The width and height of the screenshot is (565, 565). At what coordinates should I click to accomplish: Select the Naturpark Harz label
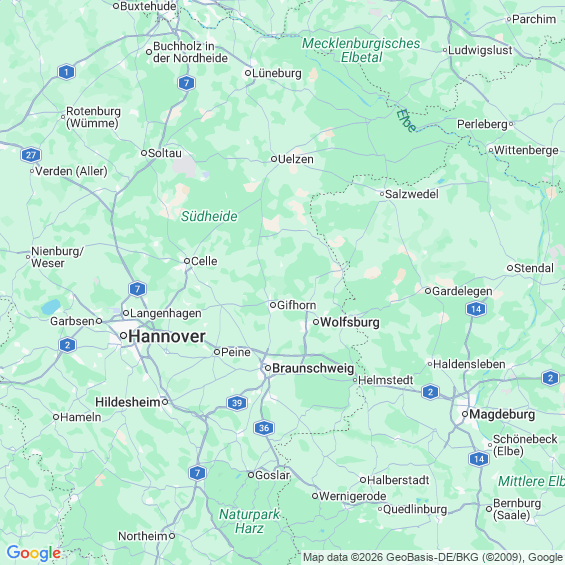[249, 521]
